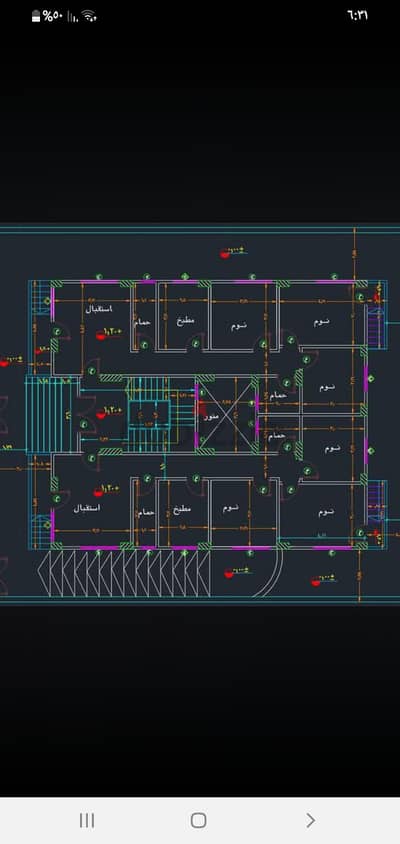This screenshot has height=844, width=400.
Task: Tap the recent apps navigation button
Action: [x=87, y=820]
